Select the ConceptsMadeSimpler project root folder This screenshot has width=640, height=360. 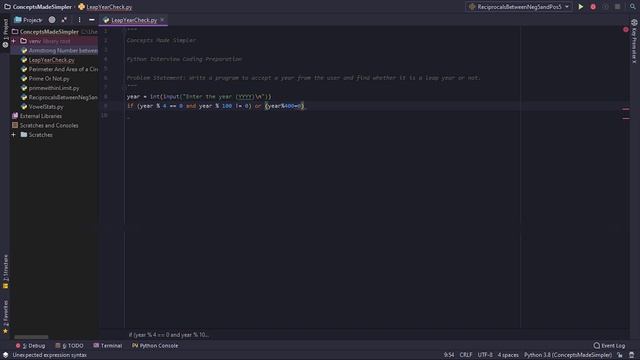pos(49,31)
